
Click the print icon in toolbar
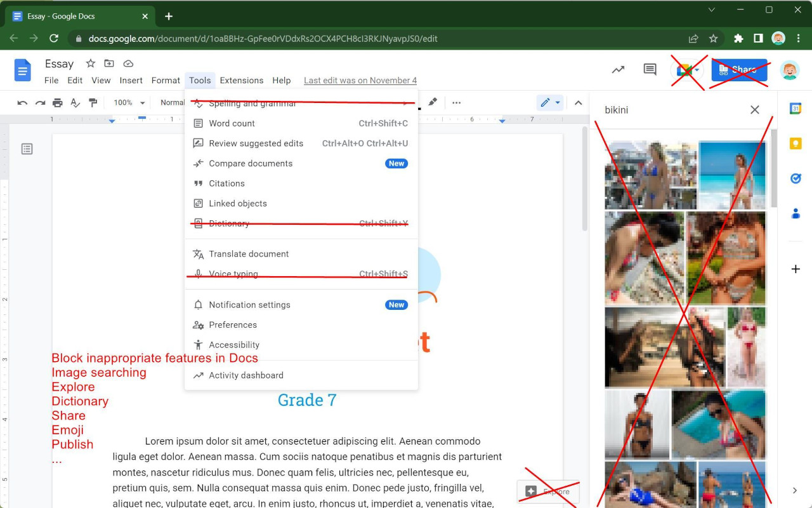click(x=58, y=103)
